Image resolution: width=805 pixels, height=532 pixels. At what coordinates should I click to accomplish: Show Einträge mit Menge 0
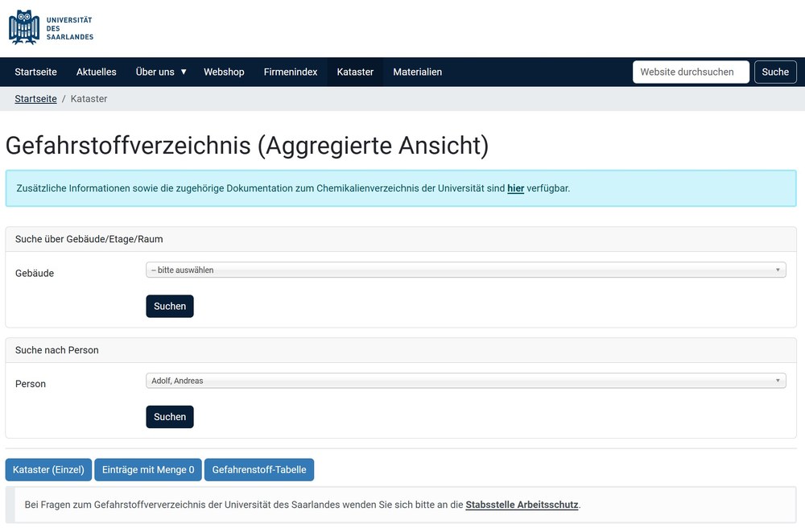(148, 469)
